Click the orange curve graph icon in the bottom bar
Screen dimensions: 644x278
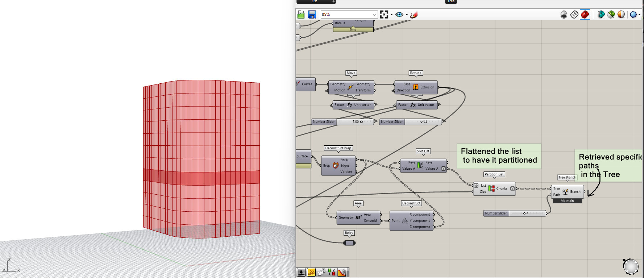342,272
